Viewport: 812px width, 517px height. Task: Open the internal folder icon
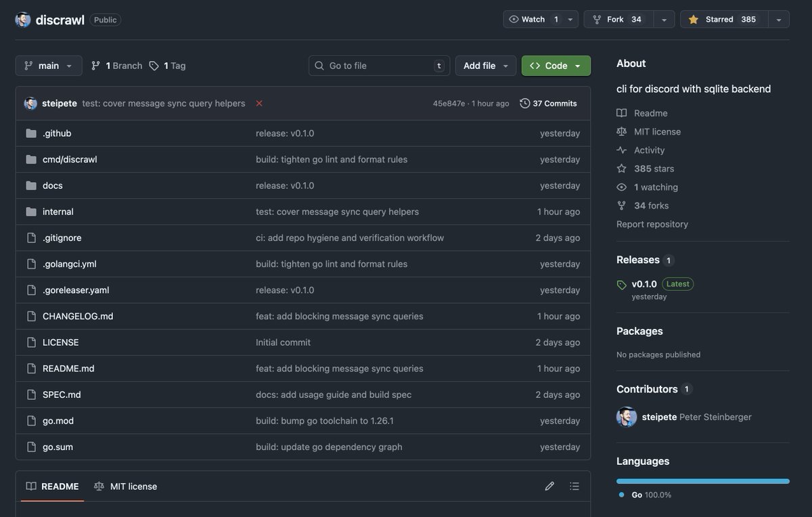point(31,212)
